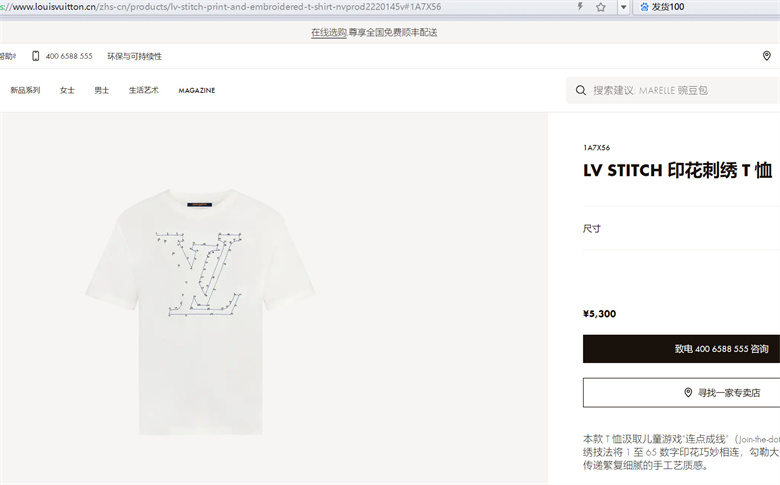The height and width of the screenshot is (485, 780).
Task: Click the magnifier search icon
Action: (581, 90)
